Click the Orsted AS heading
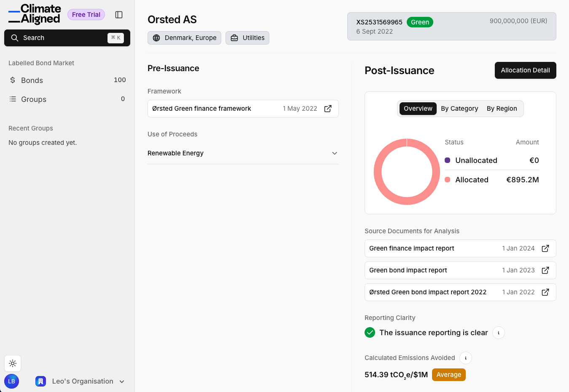 click(172, 20)
